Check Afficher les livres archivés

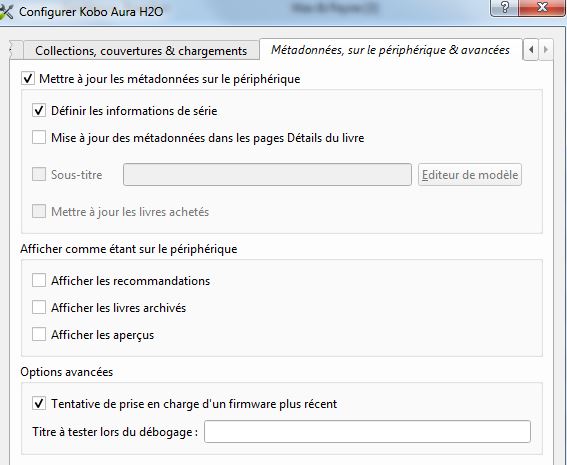pyautogui.click(x=39, y=307)
